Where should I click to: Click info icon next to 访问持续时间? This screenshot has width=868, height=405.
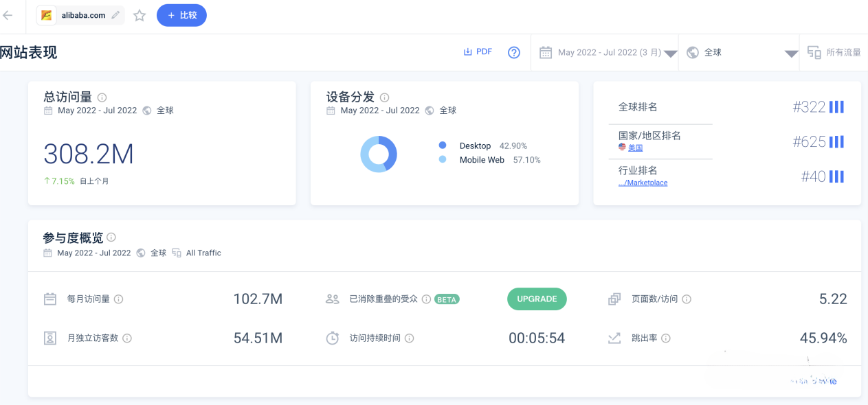coord(409,338)
